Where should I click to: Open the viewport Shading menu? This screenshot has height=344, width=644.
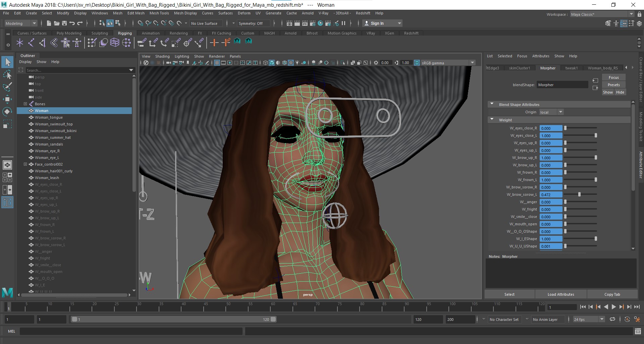162,56
